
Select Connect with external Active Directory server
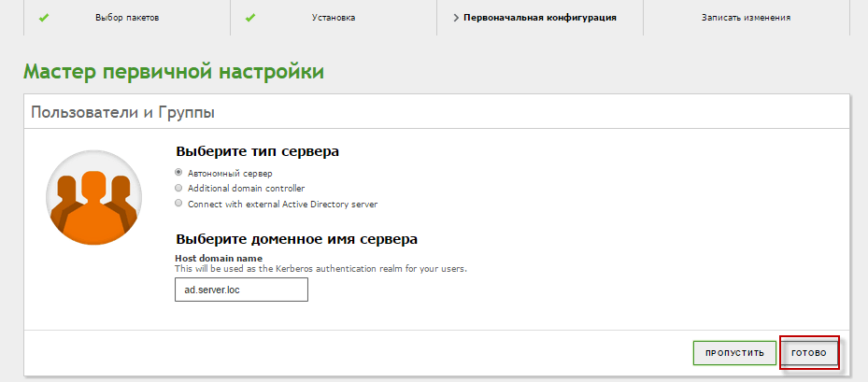point(179,203)
